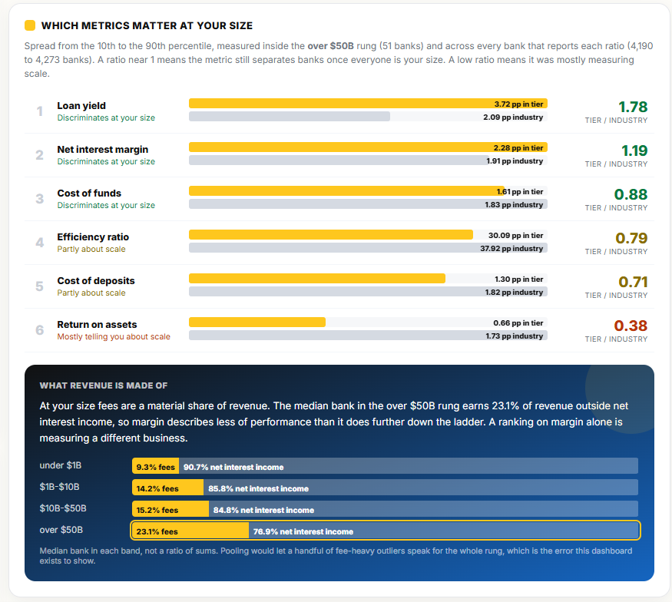
Task: Click the '37.92 pp industry' label
Action: 511,248
